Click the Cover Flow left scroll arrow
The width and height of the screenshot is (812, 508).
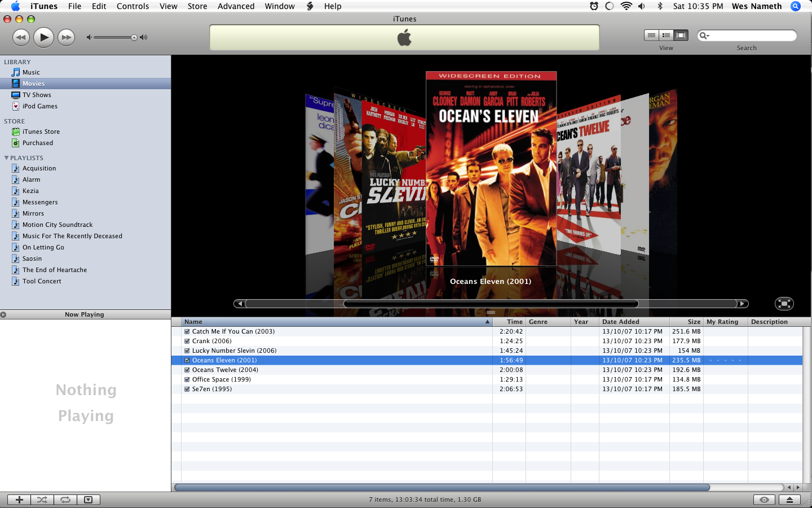240,304
